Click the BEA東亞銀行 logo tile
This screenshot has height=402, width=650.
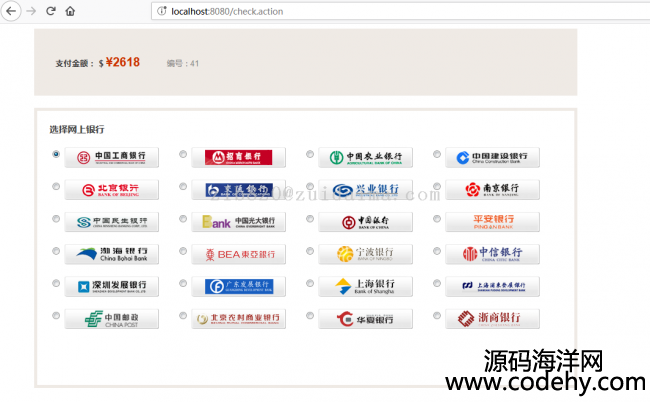tap(238, 254)
